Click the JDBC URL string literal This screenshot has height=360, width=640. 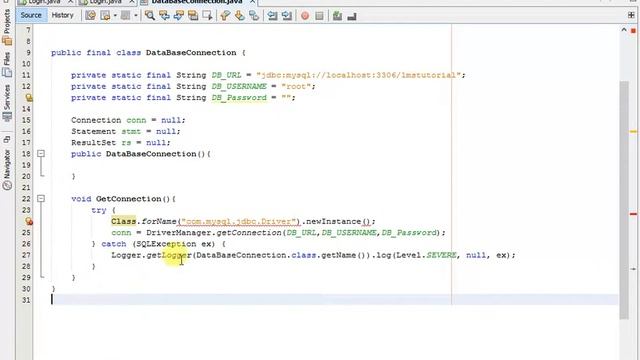click(360, 75)
